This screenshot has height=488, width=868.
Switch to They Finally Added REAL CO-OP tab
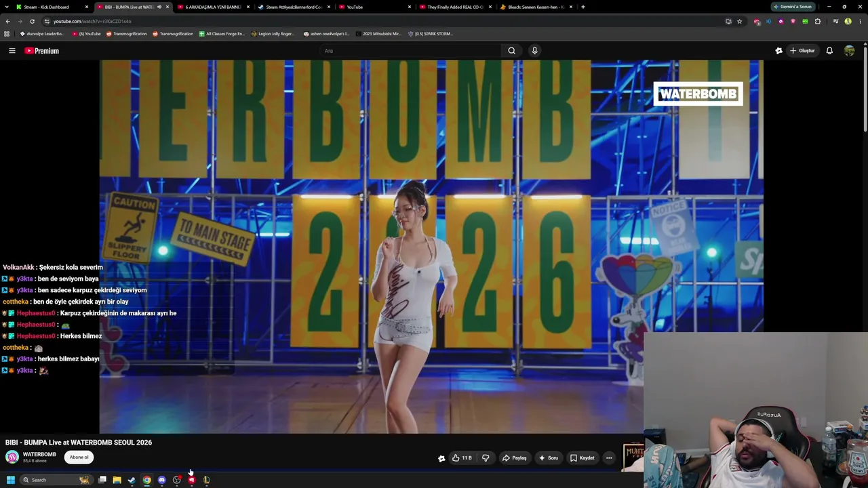(x=454, y=7)
